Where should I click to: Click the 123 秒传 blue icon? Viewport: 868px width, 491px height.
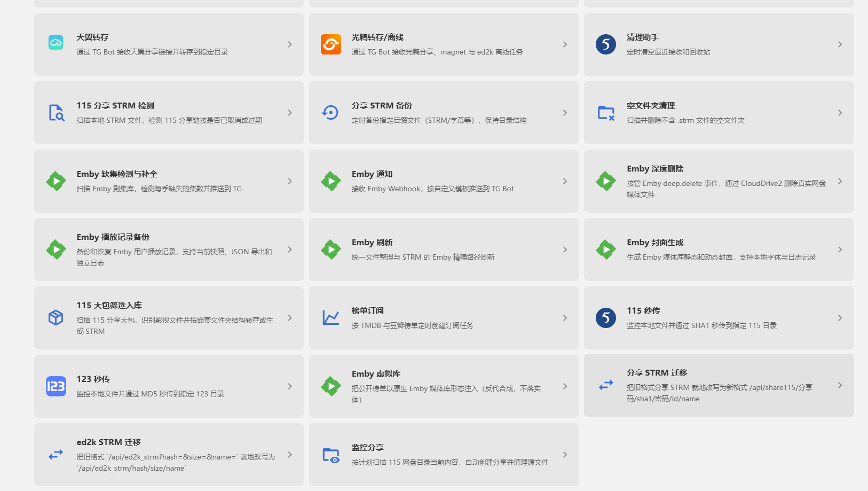click(56, 386)
